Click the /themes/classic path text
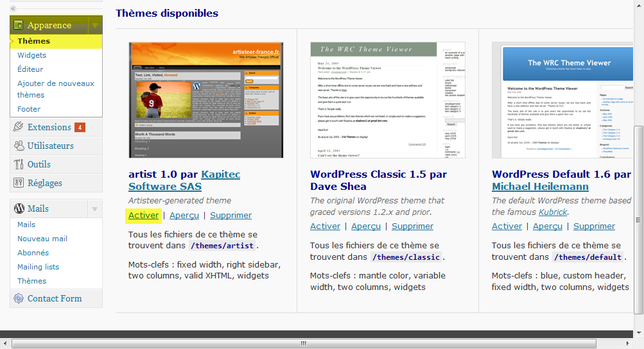The width and height of the screenshot is (644, 349). coord(406,257)
